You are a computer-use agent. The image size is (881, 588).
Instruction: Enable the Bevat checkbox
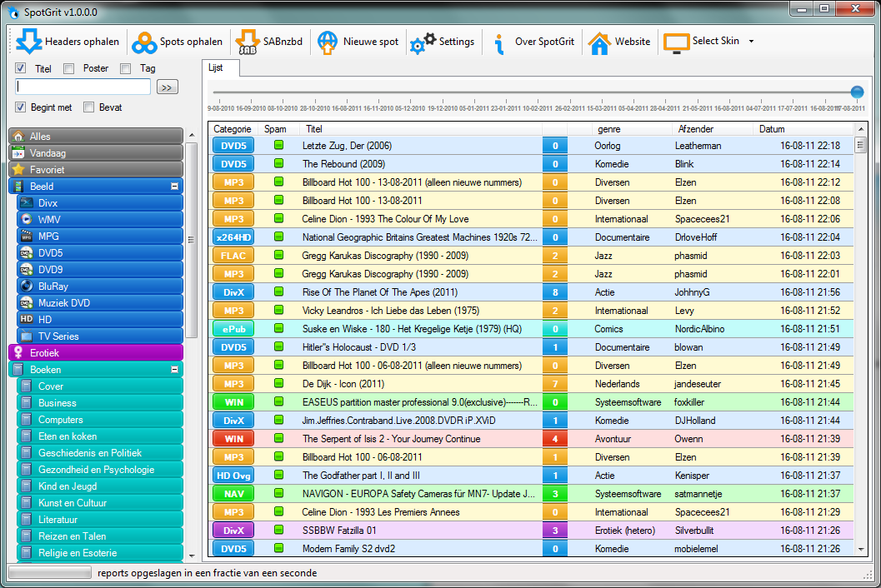click(89, 107)
